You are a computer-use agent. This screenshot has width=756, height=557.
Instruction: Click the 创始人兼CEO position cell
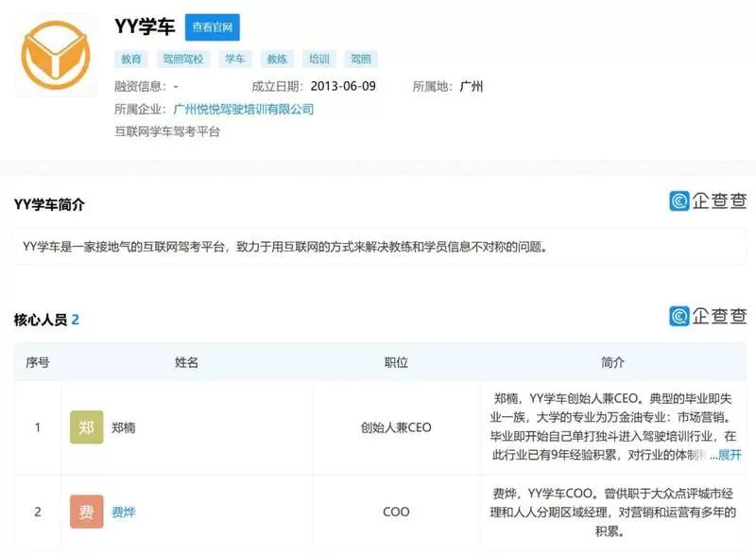(396, 427)
